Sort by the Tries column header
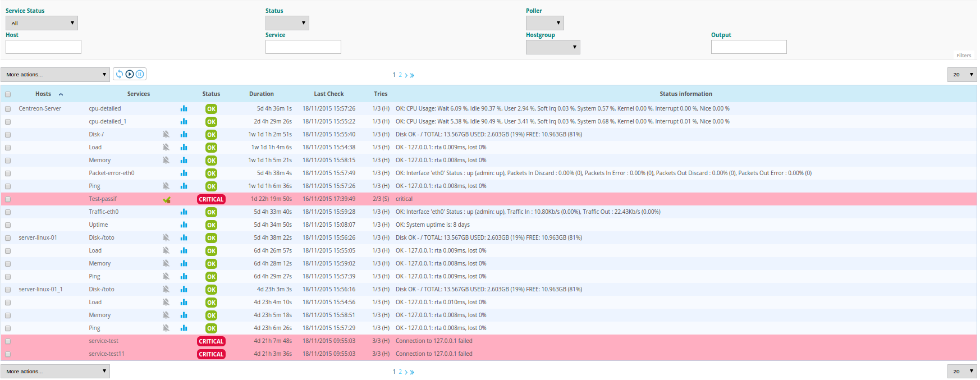Viewport: 980px width, 380px height. pos(381,94)
